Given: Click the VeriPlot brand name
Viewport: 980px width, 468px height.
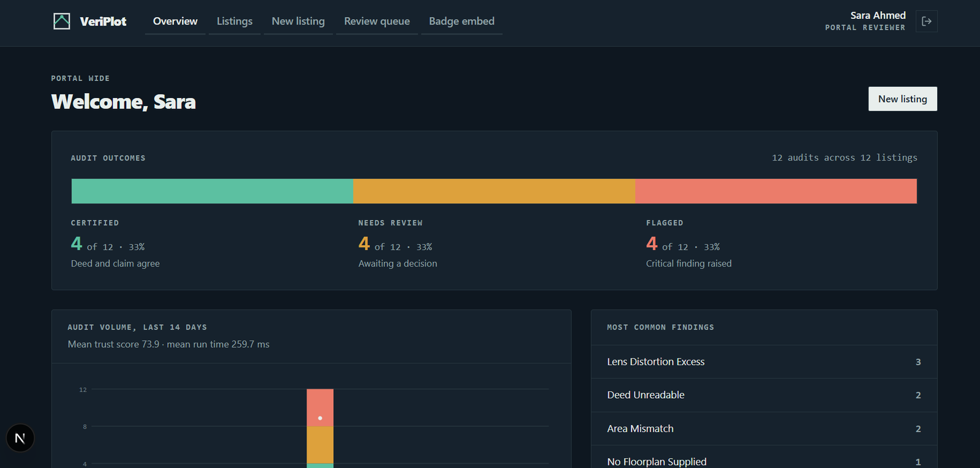Looking at the screenshot, I should [103, 21].
